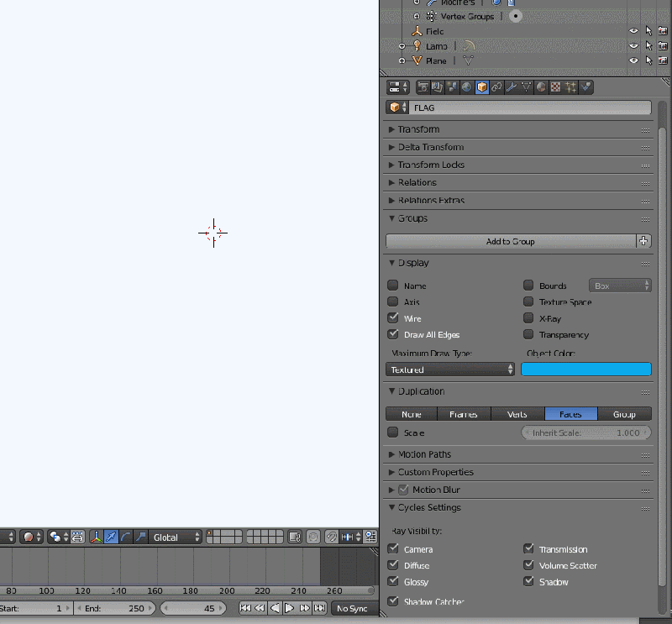Select None in the Duplication row

pyautogui.click(x=411, y=413)
